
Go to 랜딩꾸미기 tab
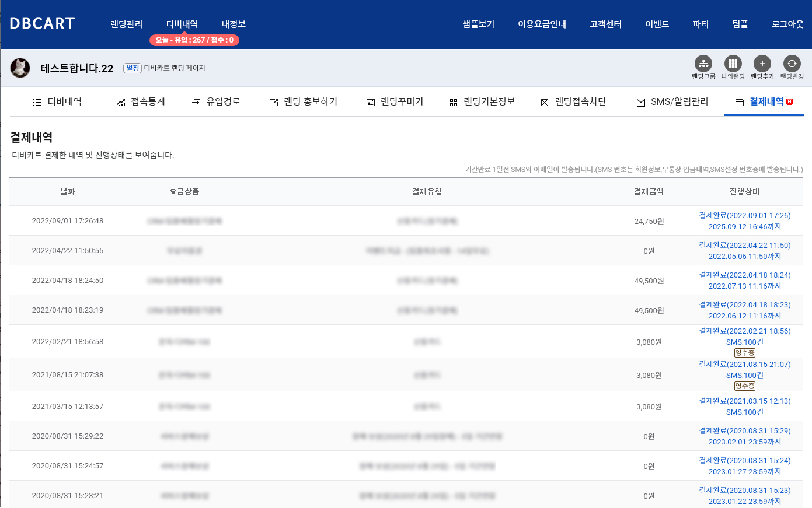[395, 102]
